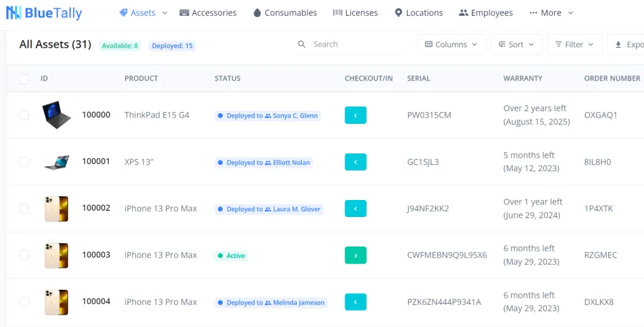Open the Filter dropdown
This screenshot has height=327, width=644.
pos(575,45)
